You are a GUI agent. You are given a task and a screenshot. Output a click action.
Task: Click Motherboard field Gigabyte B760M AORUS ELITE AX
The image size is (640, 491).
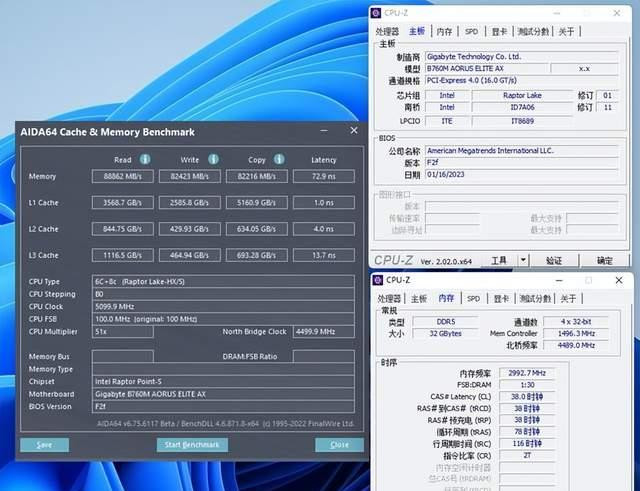(223, 394)
